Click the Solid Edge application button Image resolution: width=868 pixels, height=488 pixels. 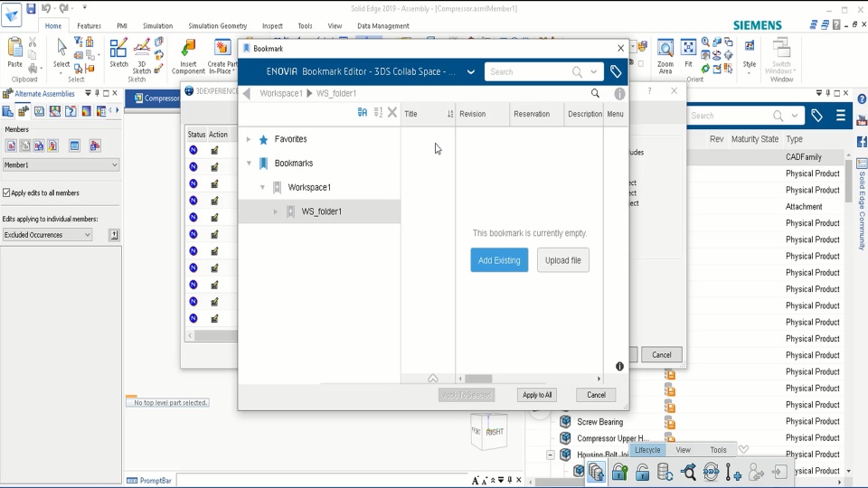tap(11, 15)
